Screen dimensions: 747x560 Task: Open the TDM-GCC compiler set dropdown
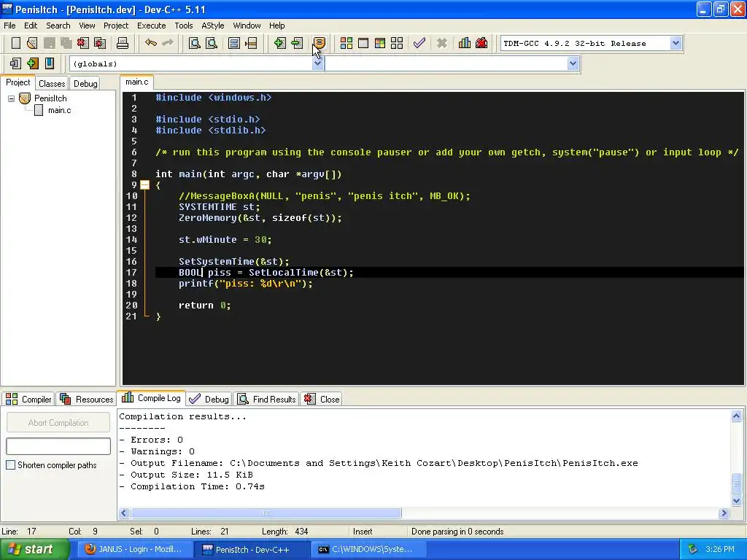pyautogui.click(x=675, y=43)
